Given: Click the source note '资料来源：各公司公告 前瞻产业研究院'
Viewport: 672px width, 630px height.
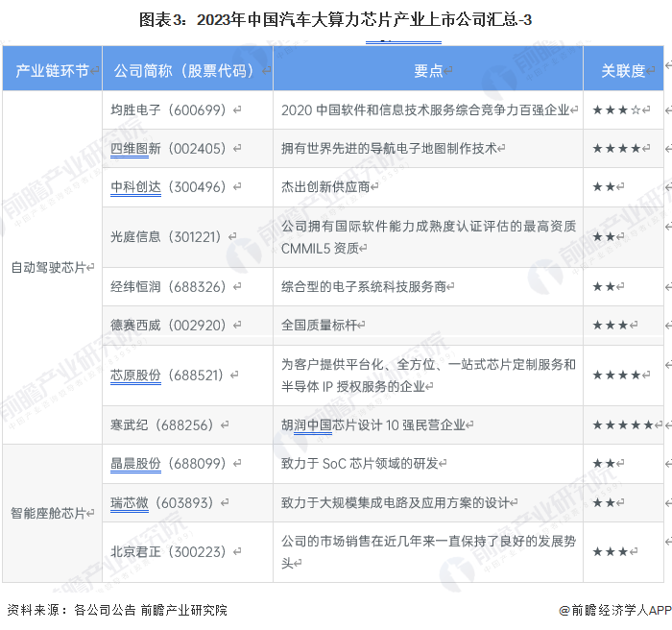Looking at the screenshot, I should coord(117,610).
